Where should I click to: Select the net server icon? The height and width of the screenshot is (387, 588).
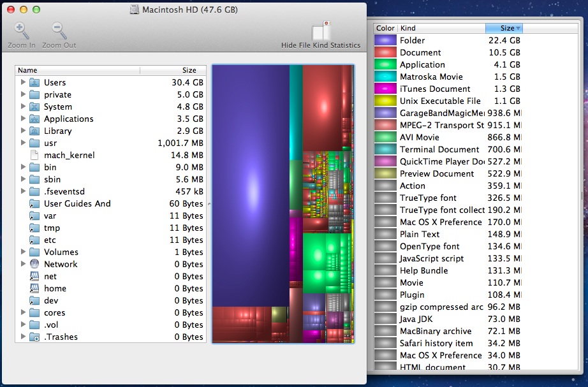(34, 276)
